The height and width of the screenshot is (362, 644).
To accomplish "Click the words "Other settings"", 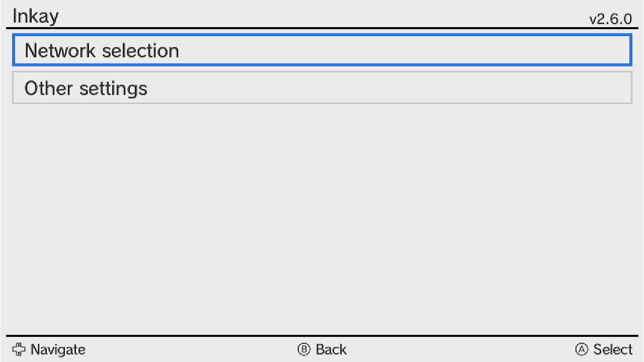I will 86,88.
